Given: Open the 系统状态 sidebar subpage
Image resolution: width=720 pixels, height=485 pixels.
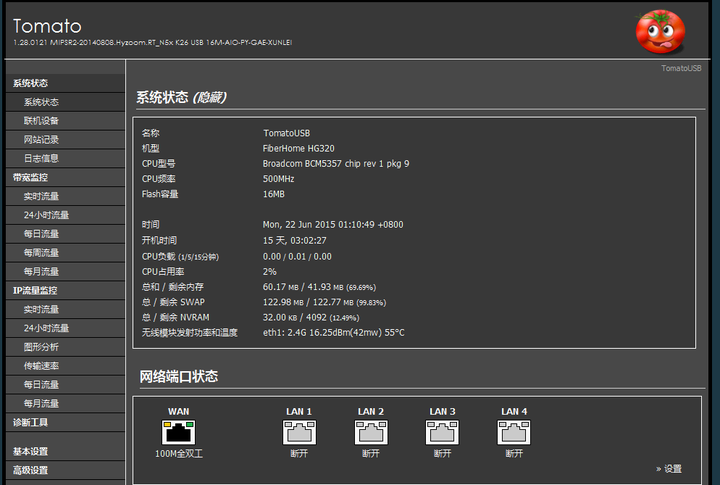Looking at the screenshot, I should pyautogui.click(x=65, y=102).
